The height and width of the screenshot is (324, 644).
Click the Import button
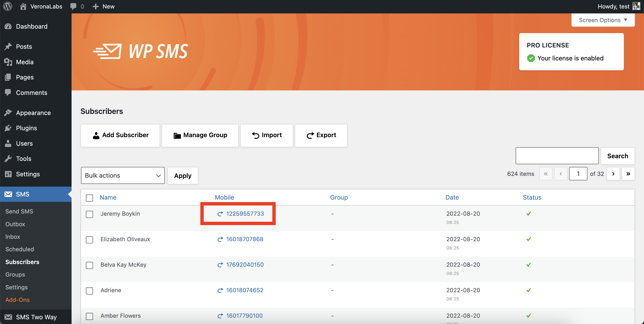point(267,135)
